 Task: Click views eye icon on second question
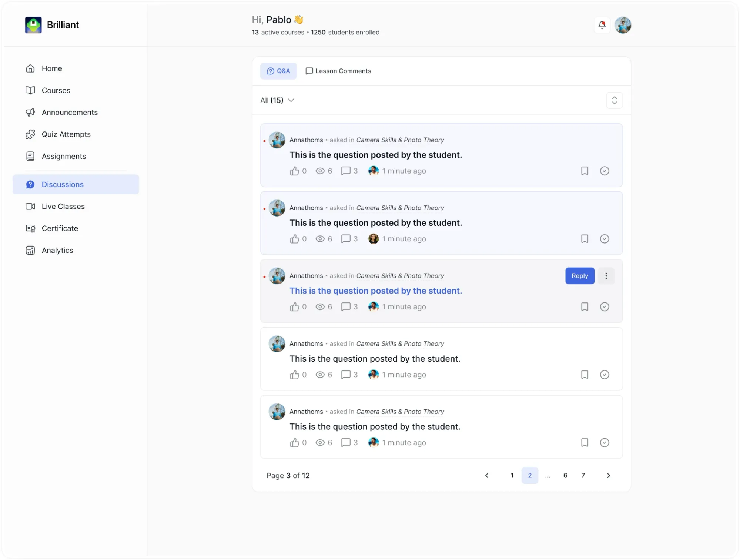pos(320,239)
